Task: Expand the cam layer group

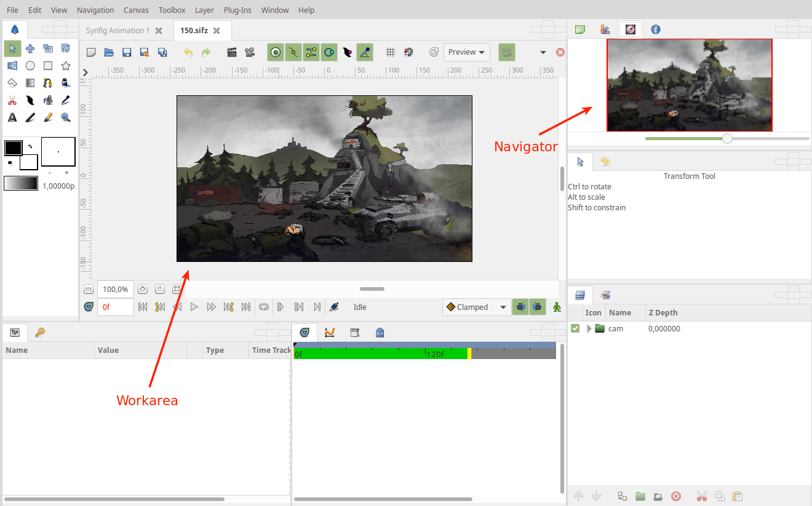Action: [589, 328]
